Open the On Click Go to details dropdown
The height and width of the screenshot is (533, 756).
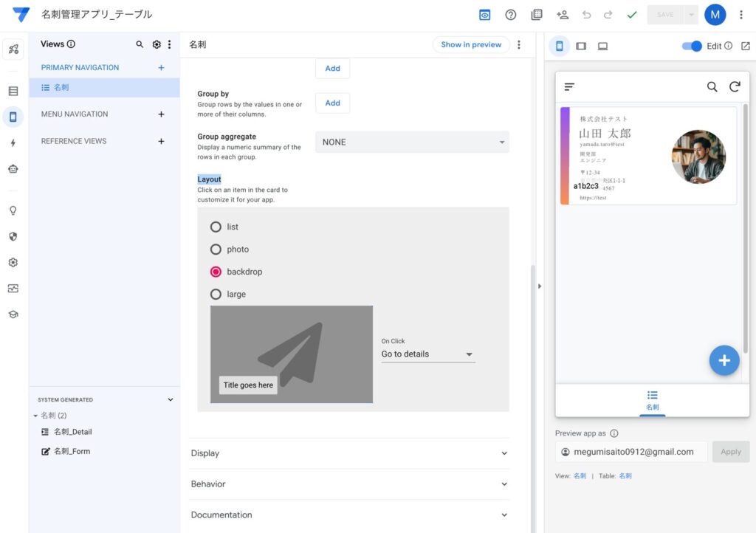click(x=427, y=354)
